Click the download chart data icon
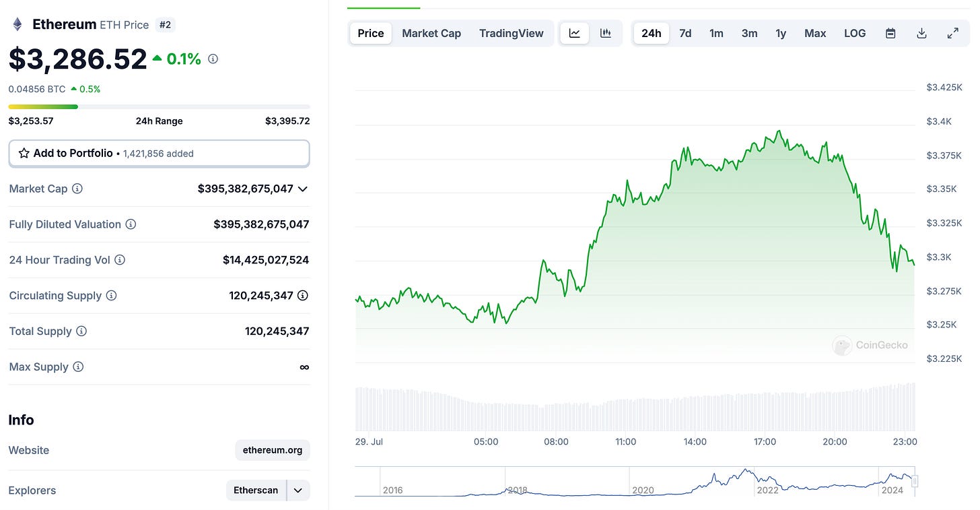The width and height of the screenshot is (980, 510). (x=922, y=33)
